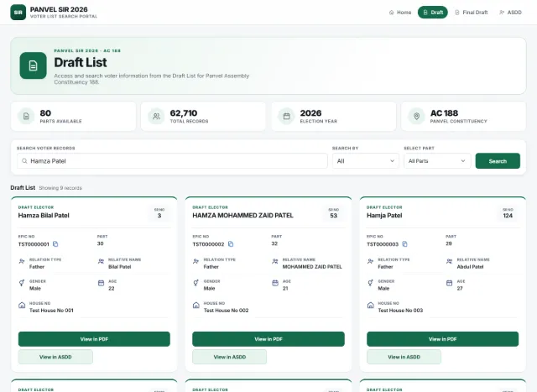
Task: Click gender icon on Hamja Patel card
Action: pyautogui.click(x=370, y=283)
